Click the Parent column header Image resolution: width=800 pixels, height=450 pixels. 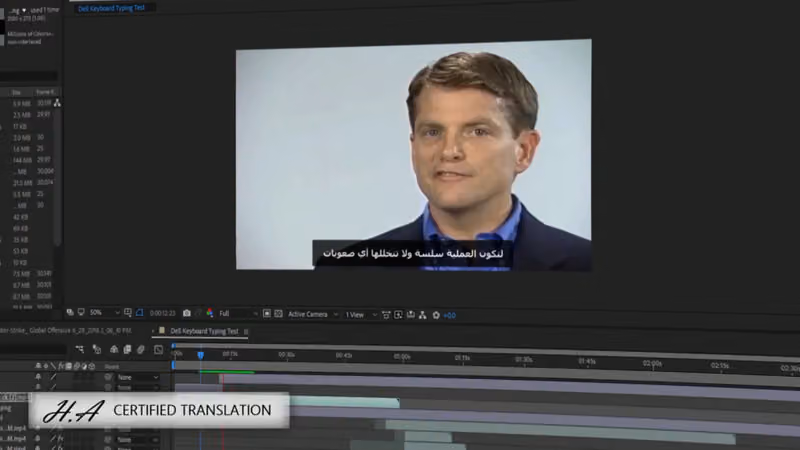(112, 366)
